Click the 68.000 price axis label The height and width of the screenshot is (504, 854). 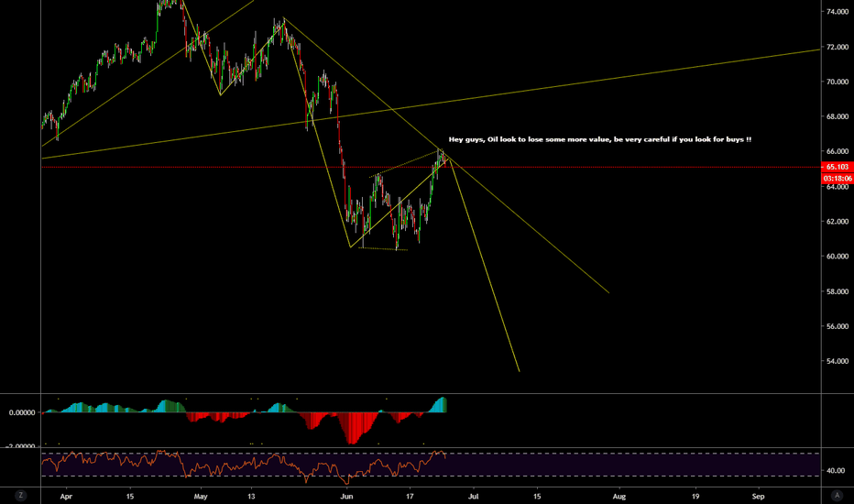coord(838,116)
